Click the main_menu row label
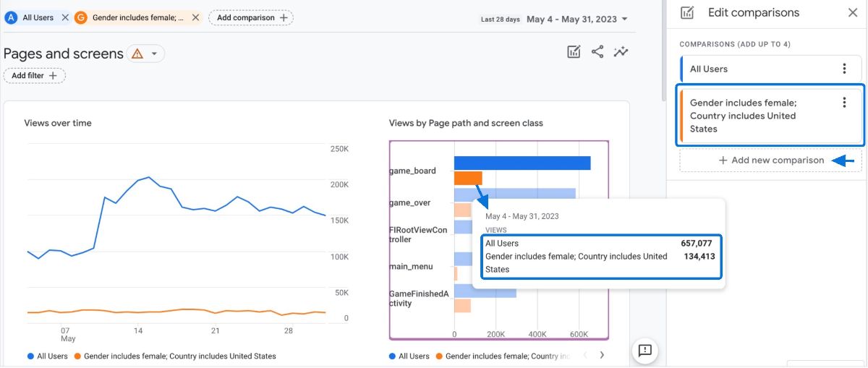 (411, 267)
